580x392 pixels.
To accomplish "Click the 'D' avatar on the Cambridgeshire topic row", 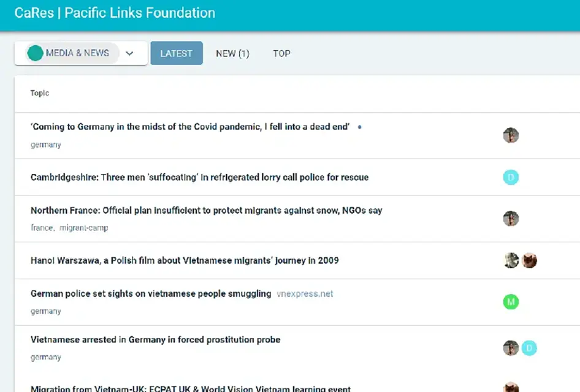I will point(511,178).
